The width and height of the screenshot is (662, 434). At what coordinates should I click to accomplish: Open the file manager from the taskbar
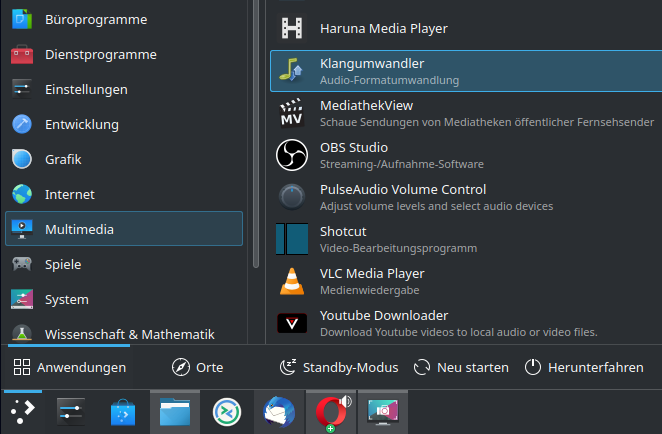(175, 412)
